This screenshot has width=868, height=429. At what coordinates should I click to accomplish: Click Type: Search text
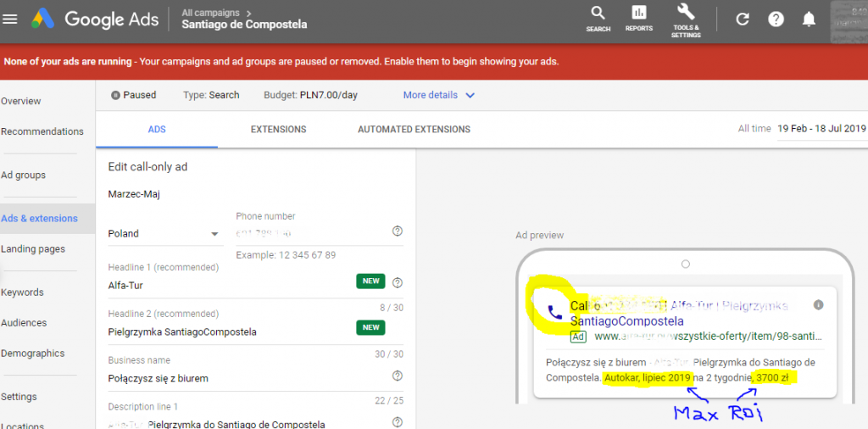[211, 95]
